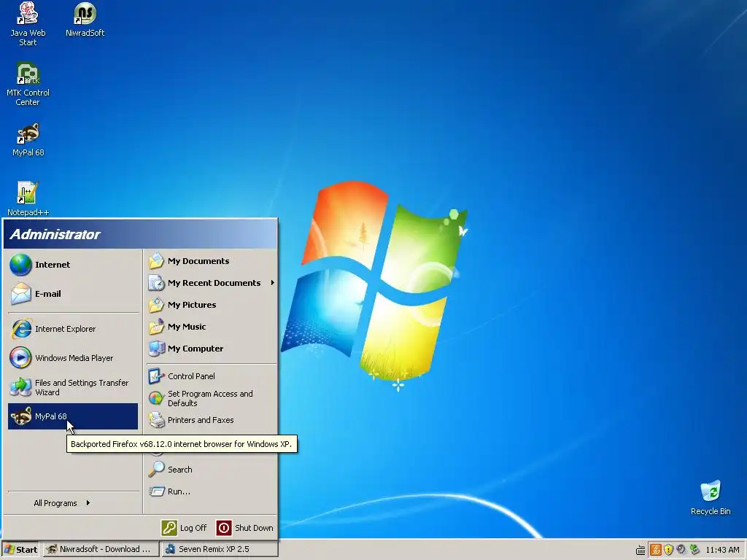Open Printers and Faxes

click(x=212, y=420)
